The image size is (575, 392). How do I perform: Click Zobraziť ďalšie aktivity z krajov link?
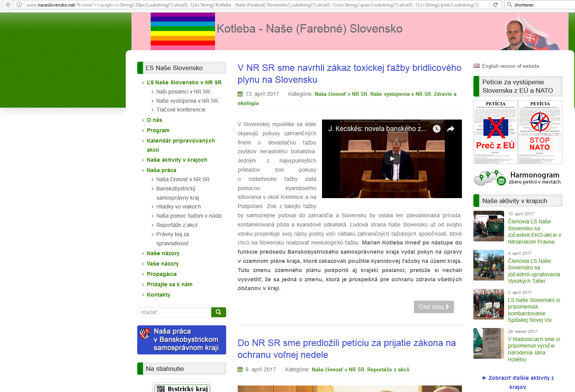(x=518, y=382)
